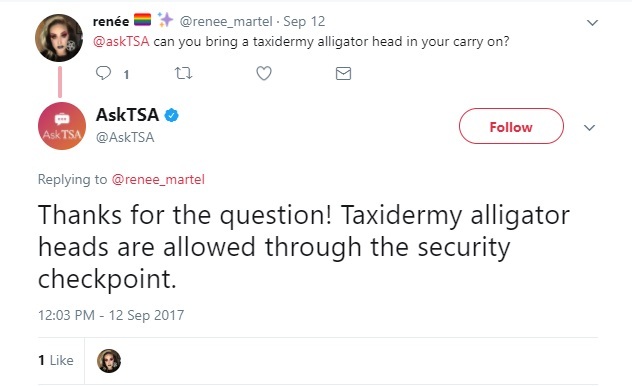Viewport: 632px width, 386px height.
Task: Open @askTSA mention in renée's tweet
Action: pos(121,42)
